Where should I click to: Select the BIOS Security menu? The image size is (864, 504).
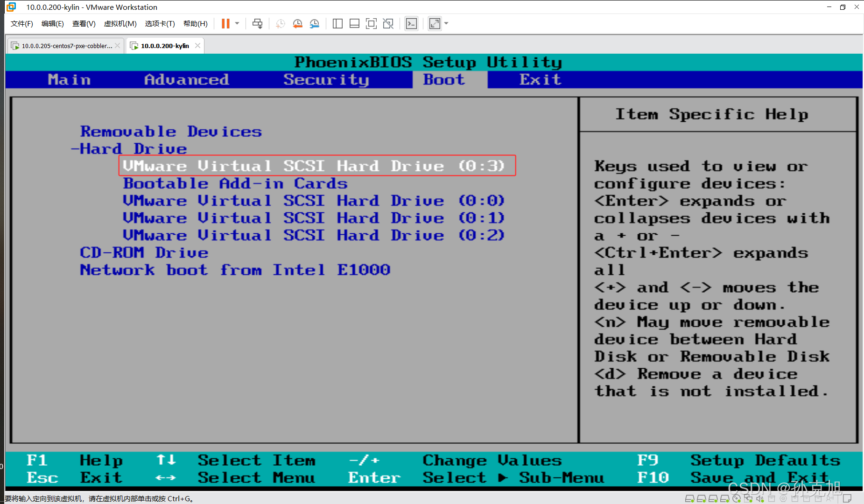click(x=326, y=79)
